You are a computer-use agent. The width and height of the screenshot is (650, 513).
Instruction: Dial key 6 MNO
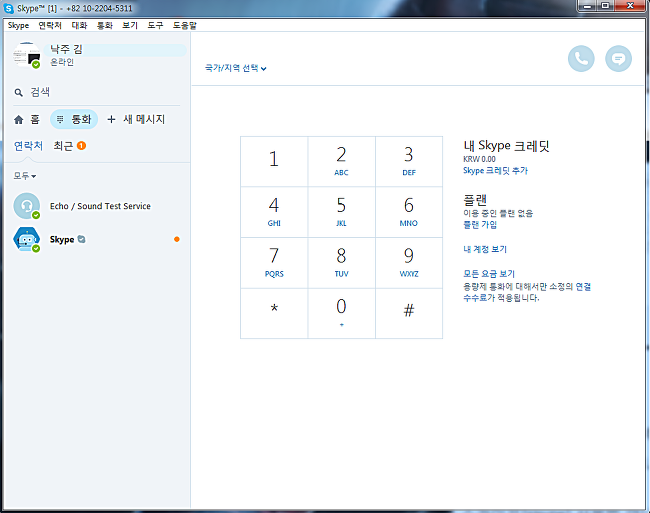[x=409, y=212]
